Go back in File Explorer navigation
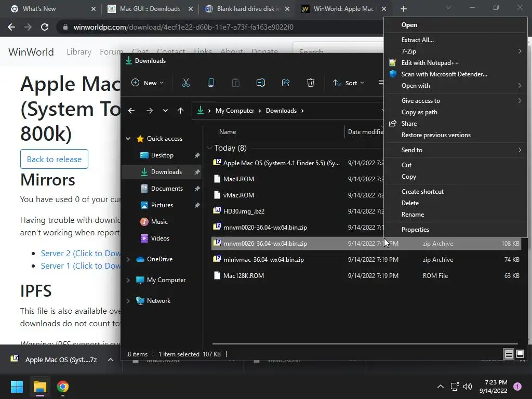532x399 pixels. click(131, 111)
